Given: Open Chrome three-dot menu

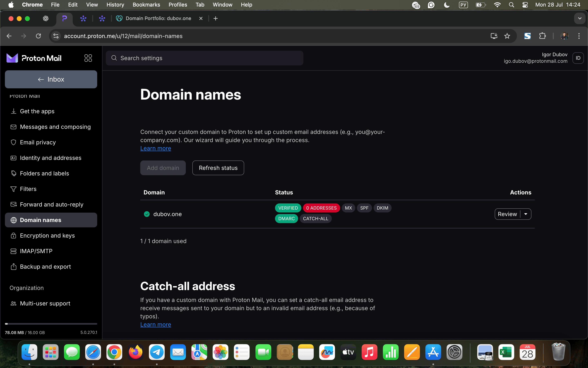Looking at the screenshot, I should pos(579,36).
